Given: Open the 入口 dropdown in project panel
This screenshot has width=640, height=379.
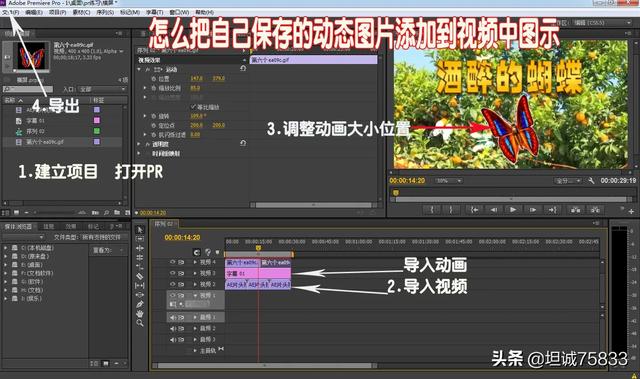Looking at the screenshot, I should [x=102, y=89].
